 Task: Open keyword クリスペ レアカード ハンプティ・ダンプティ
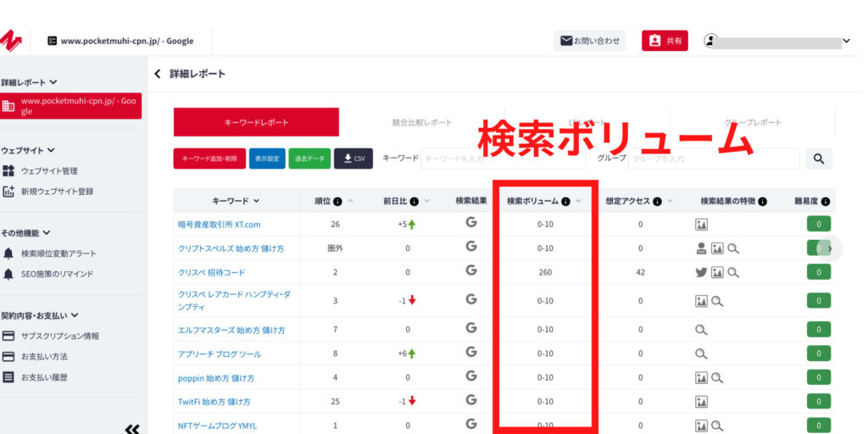click(234, 301)
